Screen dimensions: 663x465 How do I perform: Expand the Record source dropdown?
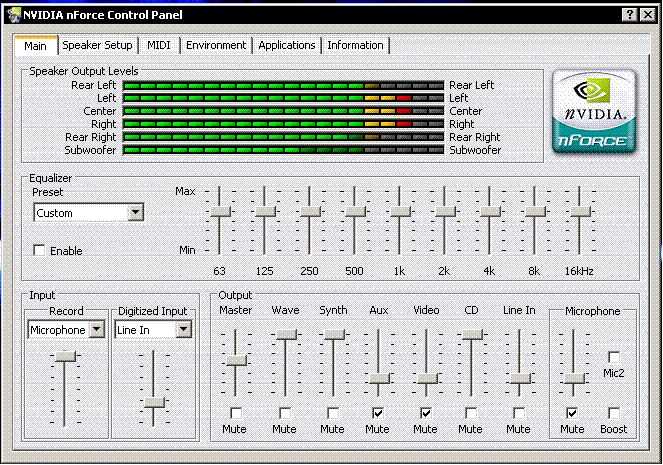pyautogui.click(x=96, y=330)
